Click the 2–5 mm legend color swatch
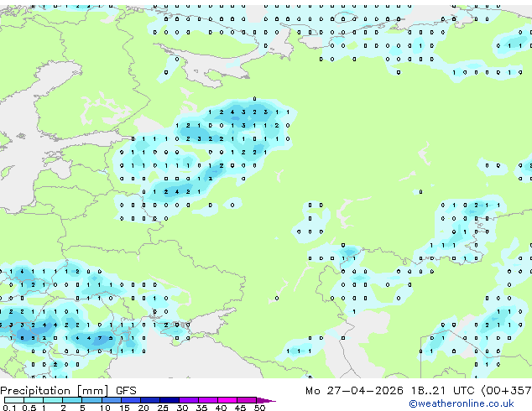Image resolution: width=532 pixels, height=411 pixels. [x=72, y=400]
